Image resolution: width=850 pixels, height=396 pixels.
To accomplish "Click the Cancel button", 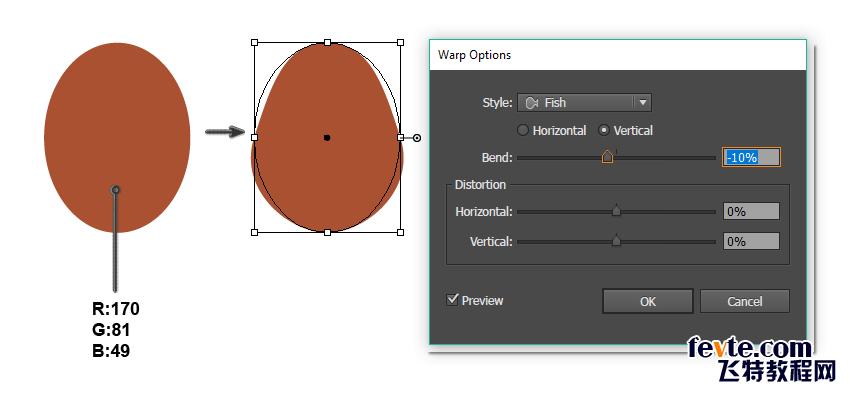I will tap(744, 301).
